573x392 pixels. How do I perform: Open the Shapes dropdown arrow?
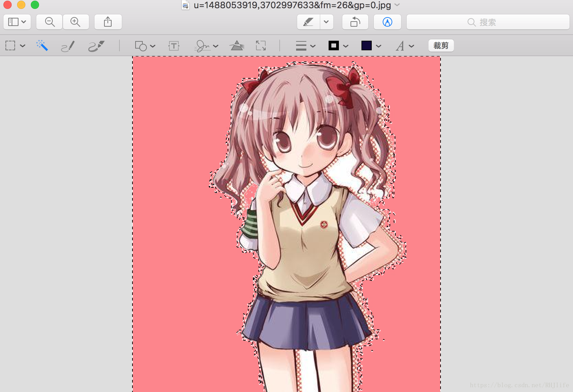[x=153, y=46]
